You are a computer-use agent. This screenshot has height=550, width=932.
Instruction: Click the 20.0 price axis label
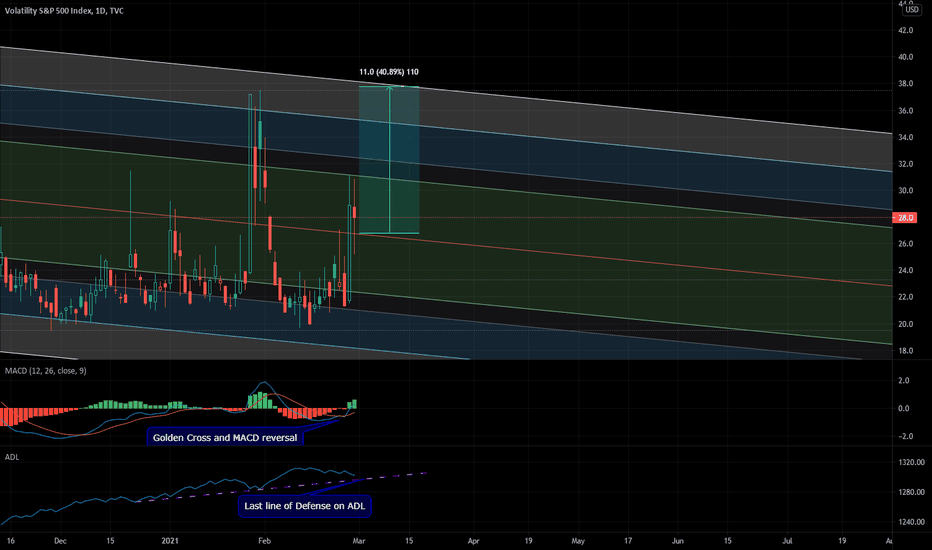(x=905, y=324)
